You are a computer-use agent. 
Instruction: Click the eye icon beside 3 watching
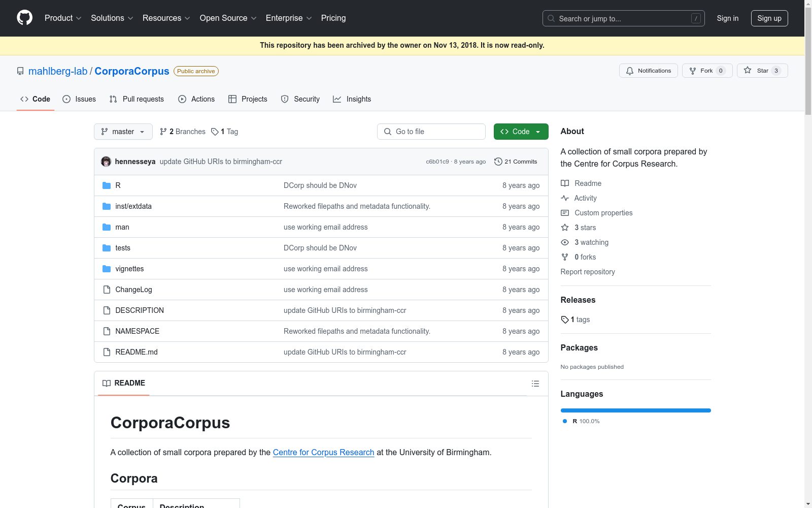[x=565, y=242]
